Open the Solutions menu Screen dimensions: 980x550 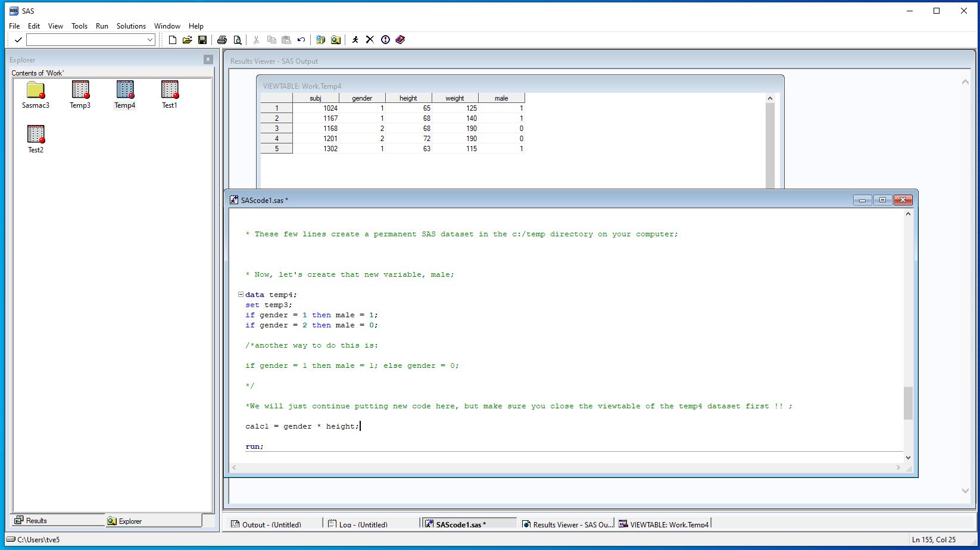tap(131, 26)
